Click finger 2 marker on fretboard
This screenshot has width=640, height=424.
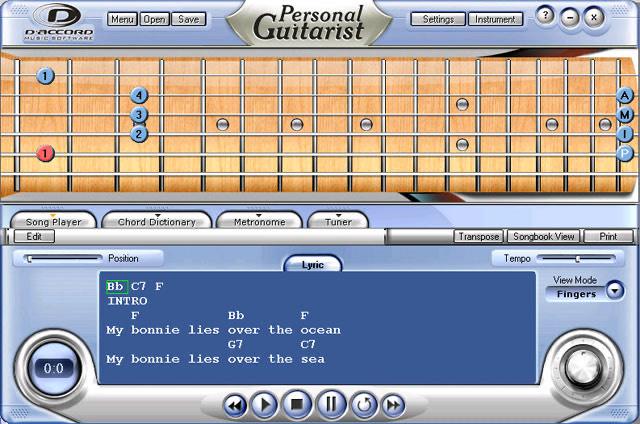pyautogui.click(x=139, y=134)
